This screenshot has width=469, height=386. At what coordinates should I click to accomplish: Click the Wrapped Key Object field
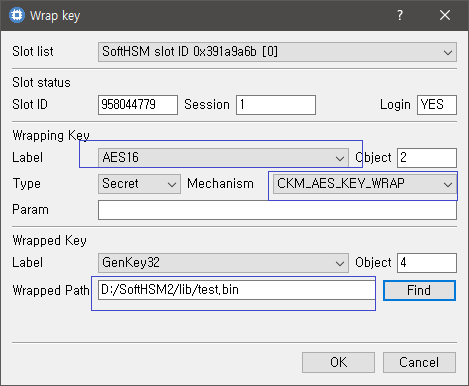click(427, 263)
